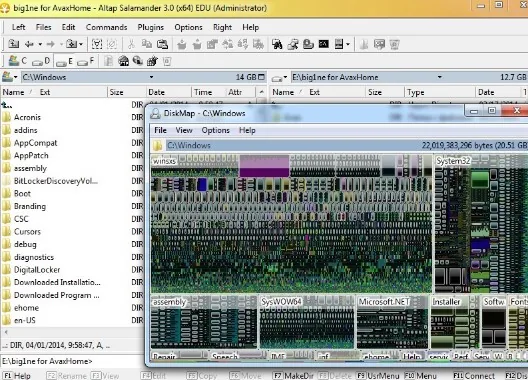Open the right panel path history dropdown
528x380 pixels.
point(439,77)
